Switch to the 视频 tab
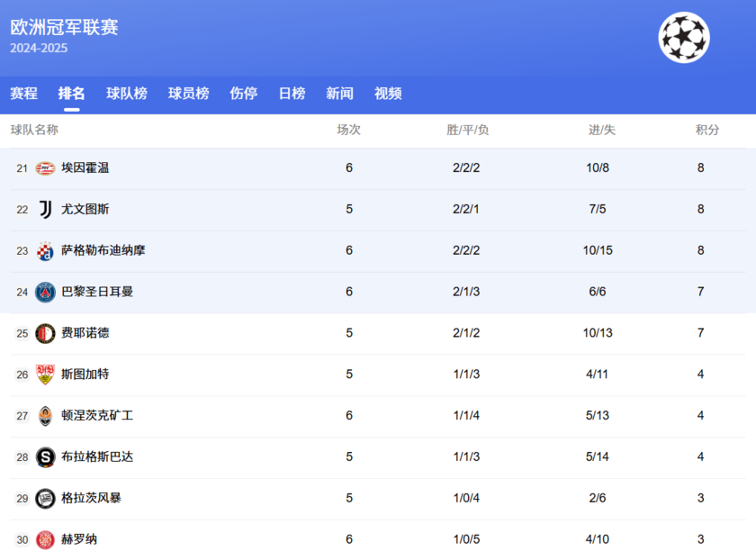The image size is (756, 560). click(x=388, y=94)
